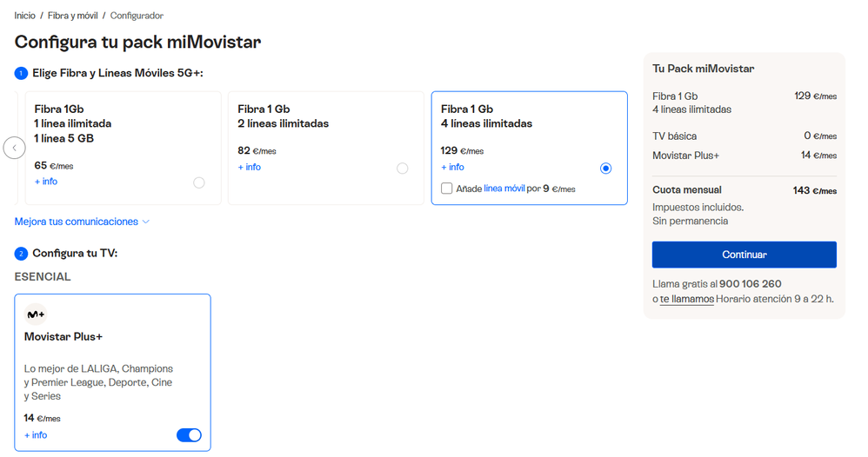
Task: Click the te llamamos link
Action: coord(686,299)
